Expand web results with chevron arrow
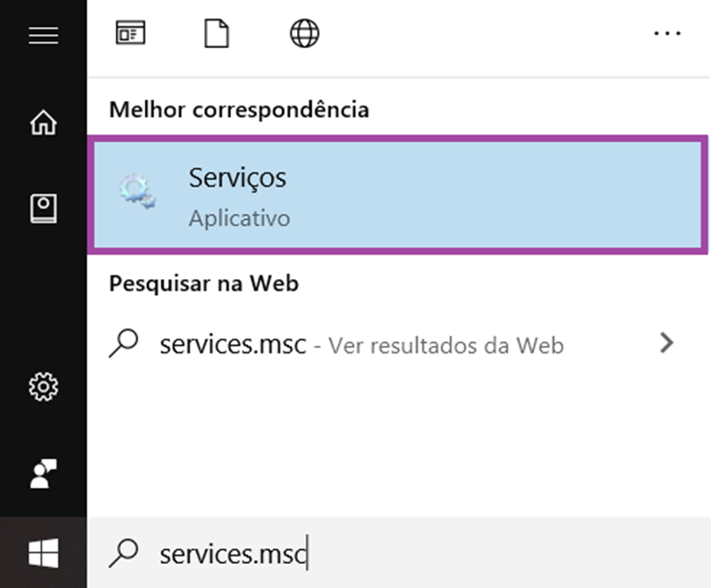 (x=666, y=343)
